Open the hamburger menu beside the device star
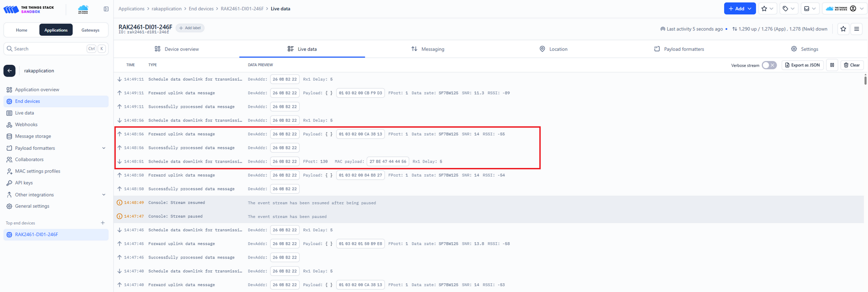 tap(856, 29)
